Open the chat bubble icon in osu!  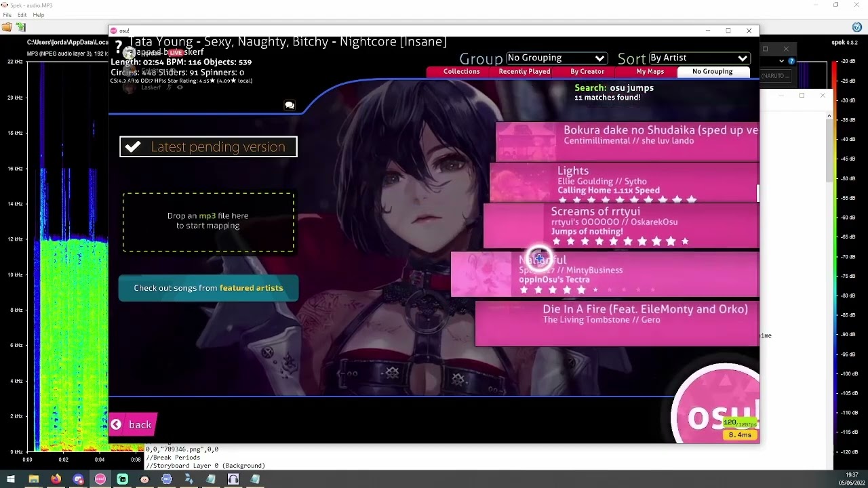click(290, 106)
